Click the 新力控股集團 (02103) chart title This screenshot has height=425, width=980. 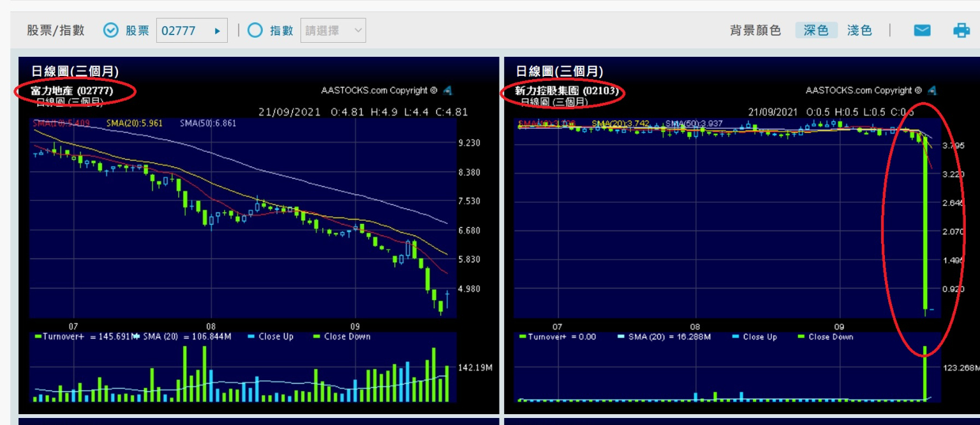tap(567, 91)
